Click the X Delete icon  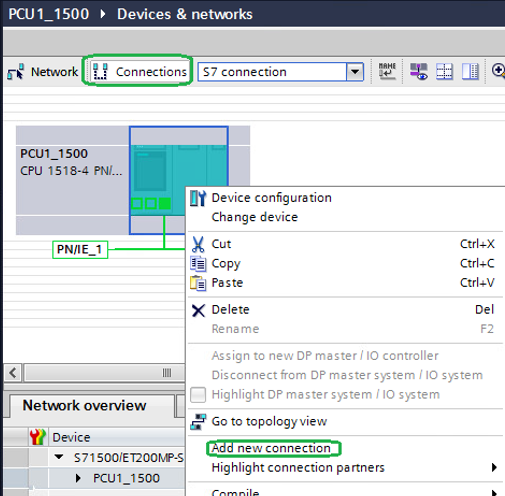(198, 310)
